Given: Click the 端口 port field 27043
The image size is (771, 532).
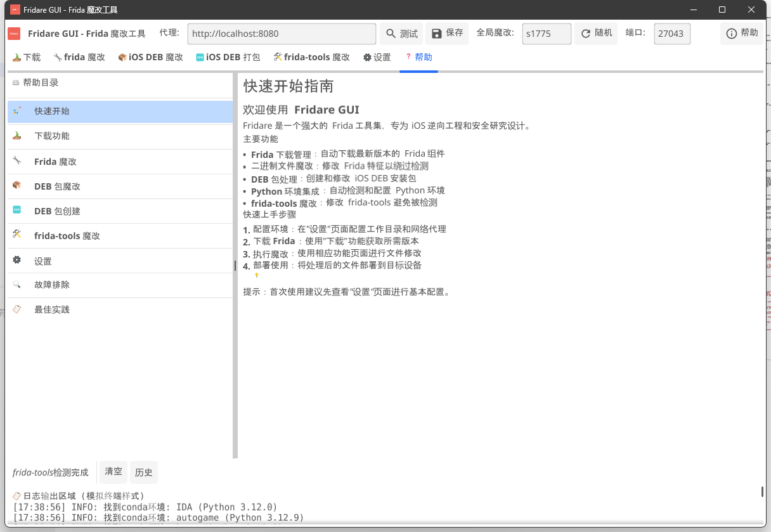Looking at the screenshot, I should (x=672, y=34).
